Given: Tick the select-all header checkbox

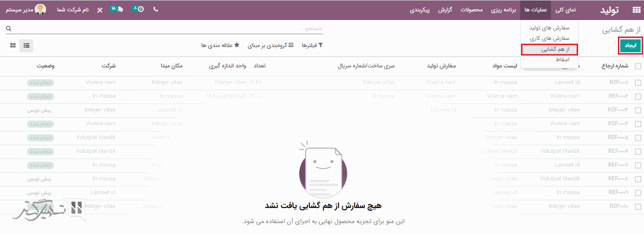Looking at the screenshot, I should click(x=638, y=66).
